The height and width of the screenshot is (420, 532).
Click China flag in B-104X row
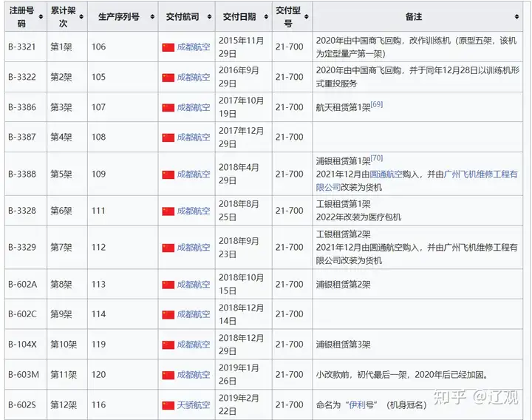168,345
